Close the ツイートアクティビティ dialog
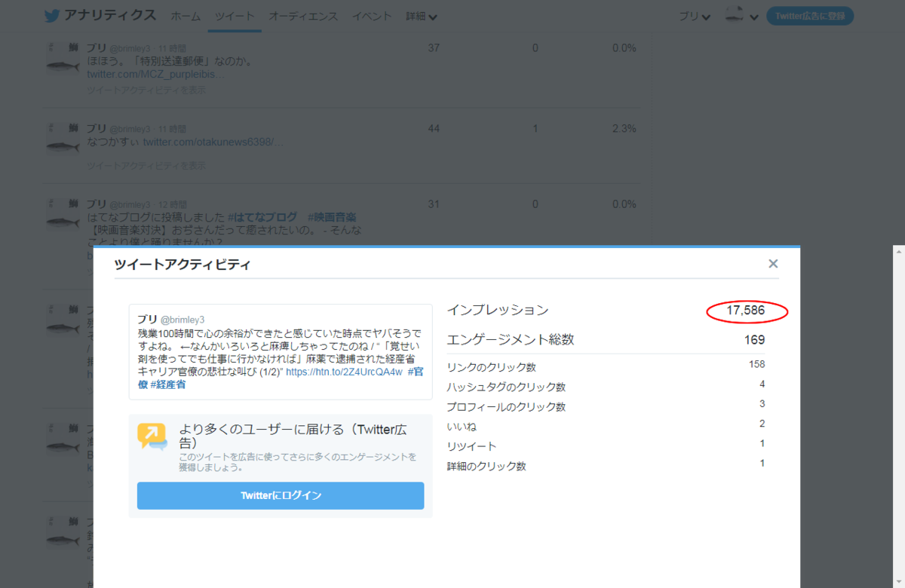Screen dimensions: 905x588 773,264
